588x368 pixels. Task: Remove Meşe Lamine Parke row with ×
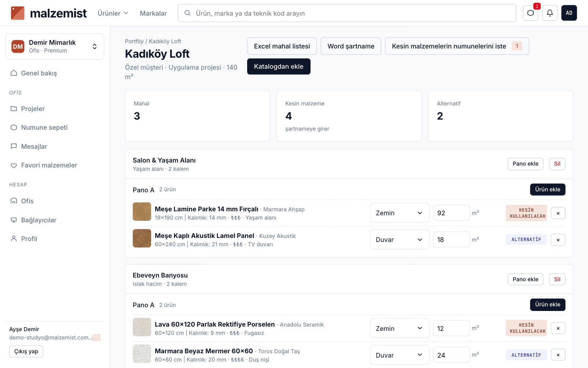click(x=558, y=213)
